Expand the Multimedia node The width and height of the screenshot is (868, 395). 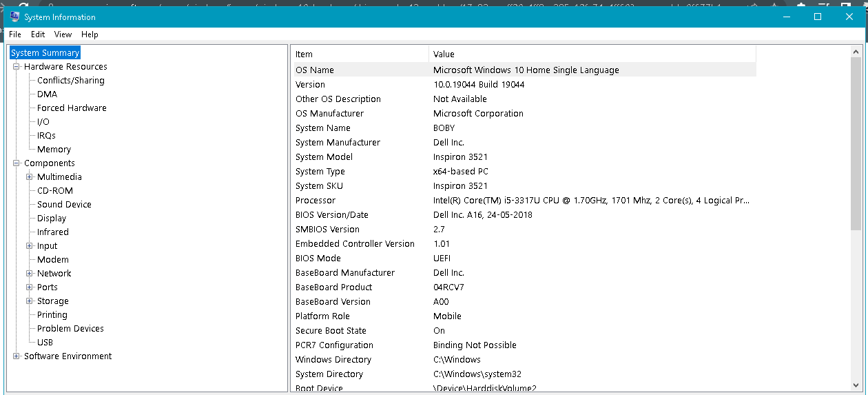point(30,177)
